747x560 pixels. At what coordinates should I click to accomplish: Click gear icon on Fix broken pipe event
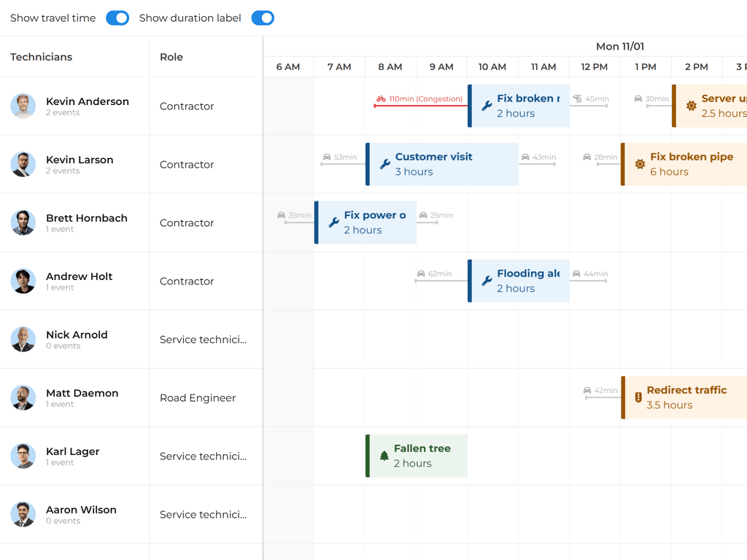click(640, 164)
